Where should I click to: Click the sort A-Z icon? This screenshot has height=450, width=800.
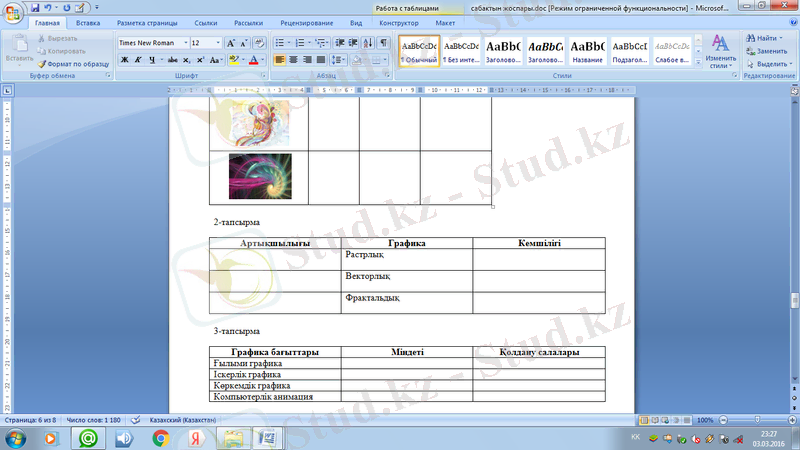368,43
